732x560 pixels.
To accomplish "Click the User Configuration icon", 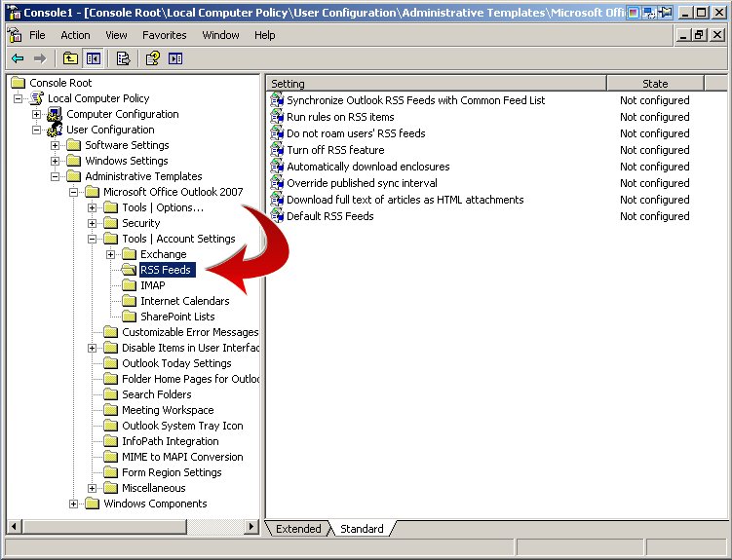I will 55,130.
